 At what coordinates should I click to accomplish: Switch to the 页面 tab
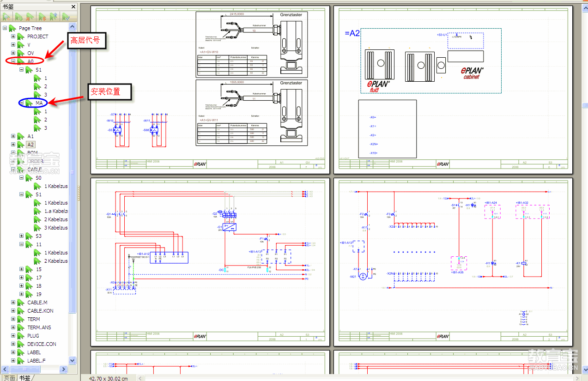[x=9, y=378]
